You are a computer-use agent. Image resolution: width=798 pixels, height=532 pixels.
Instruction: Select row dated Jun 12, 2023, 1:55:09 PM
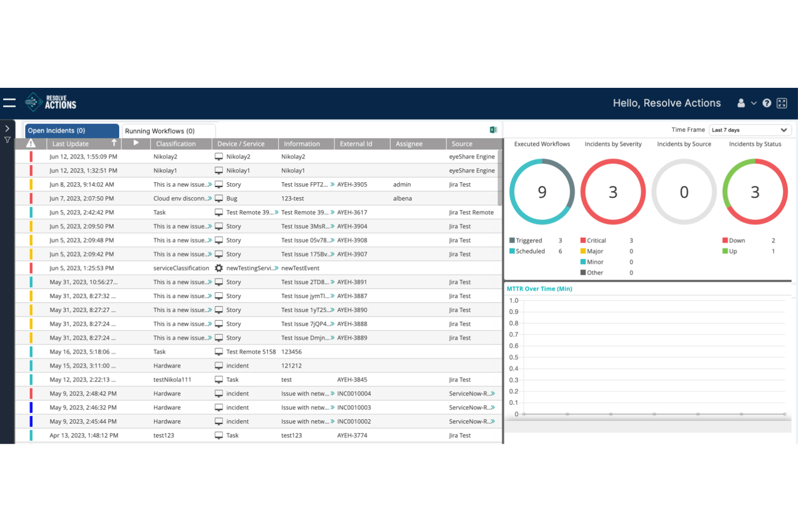pyautogui.click(x=259, y=156)
